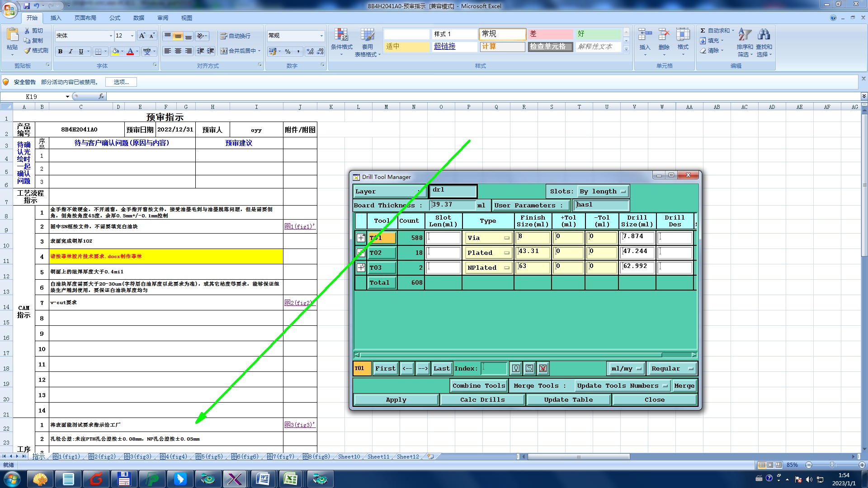Click the font color red A swatch
Screen dimensions: 868x488
click(130, 52)
